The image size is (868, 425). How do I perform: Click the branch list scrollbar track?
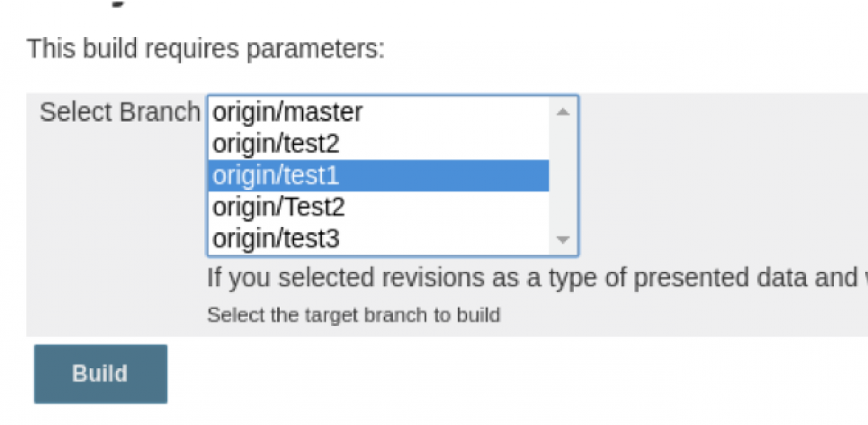(563, 176)
